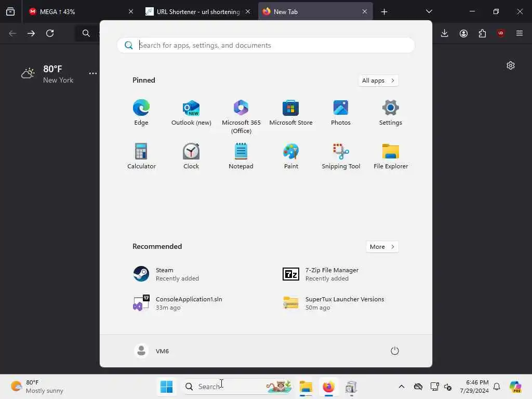
Task: Switch to Firefox on the taskbar
Action: pyautogui.click(x=328, y=387)
